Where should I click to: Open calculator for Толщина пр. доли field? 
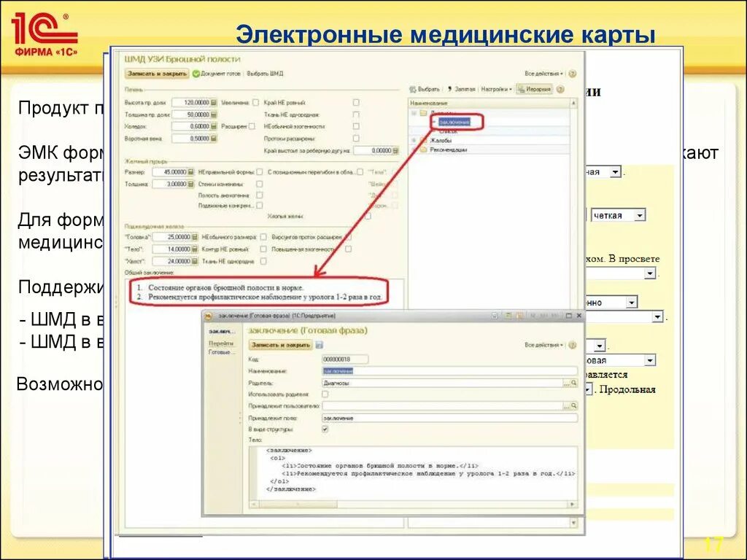214,114
